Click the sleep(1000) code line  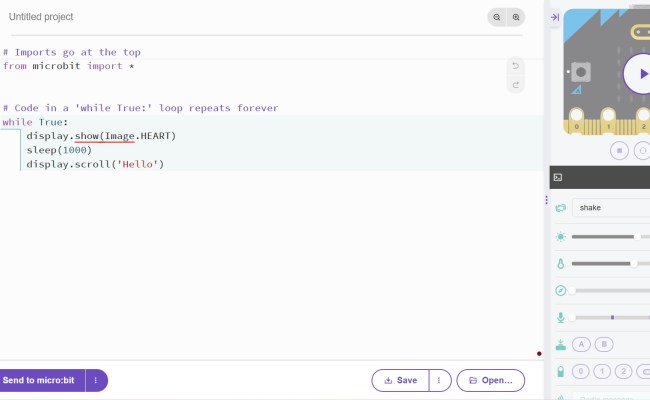(x=59, y=150)
